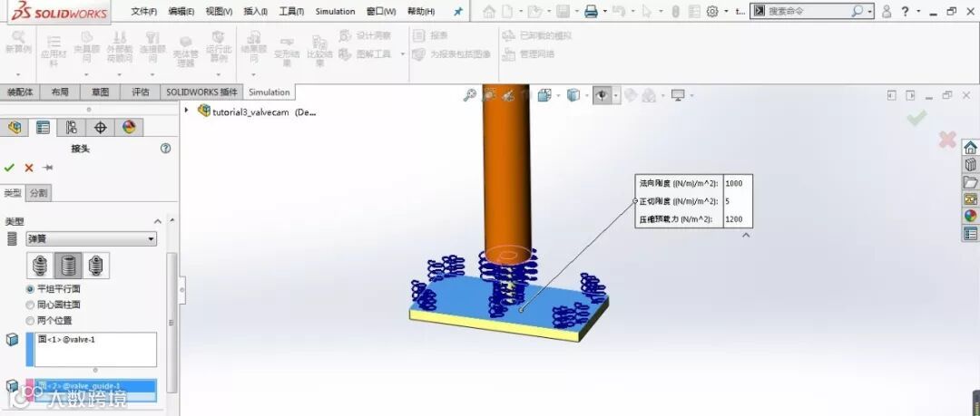Open the 视图(V) menu
Viewport: 980px width, 416px height.
tap(219, 11)
